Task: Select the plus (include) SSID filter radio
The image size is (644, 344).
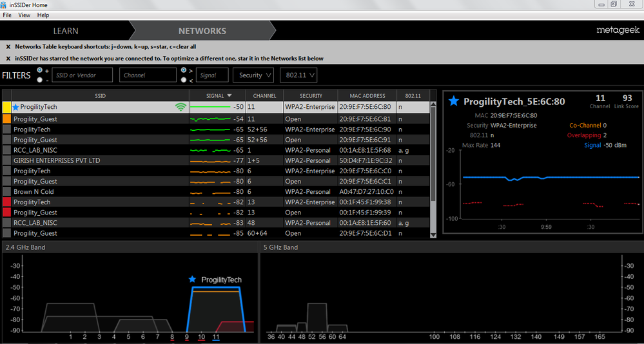Action: click(39, 70)
